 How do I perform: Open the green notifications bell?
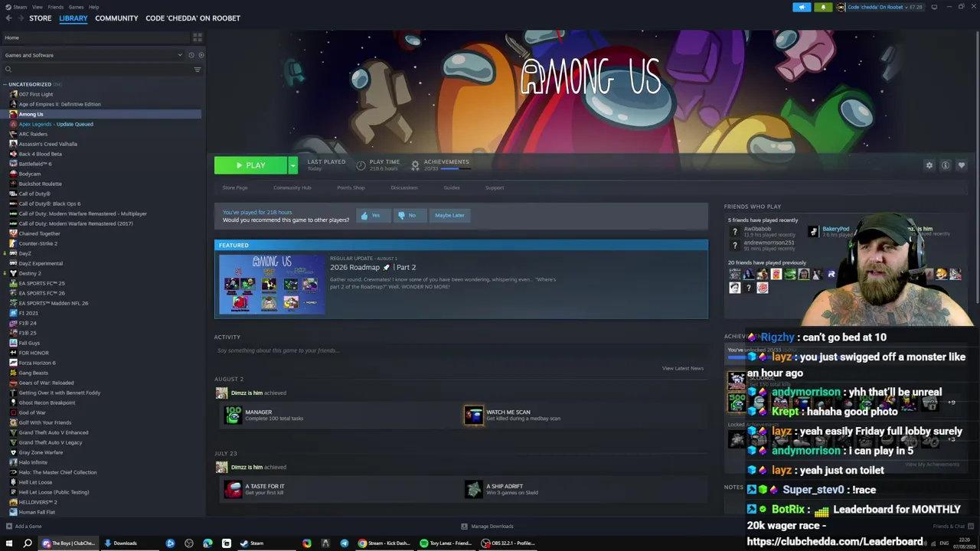coord(823,7)
